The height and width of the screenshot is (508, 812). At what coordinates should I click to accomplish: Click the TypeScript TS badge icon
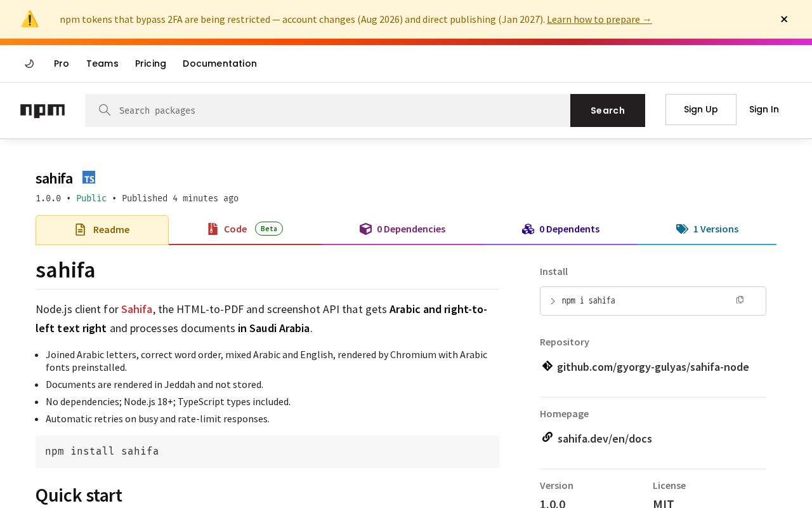(x=89, y=178)
